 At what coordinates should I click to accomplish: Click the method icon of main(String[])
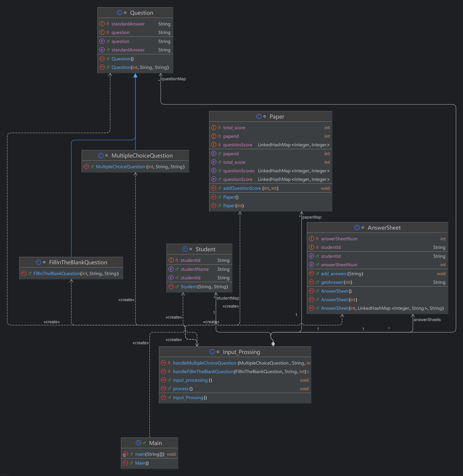126,454
